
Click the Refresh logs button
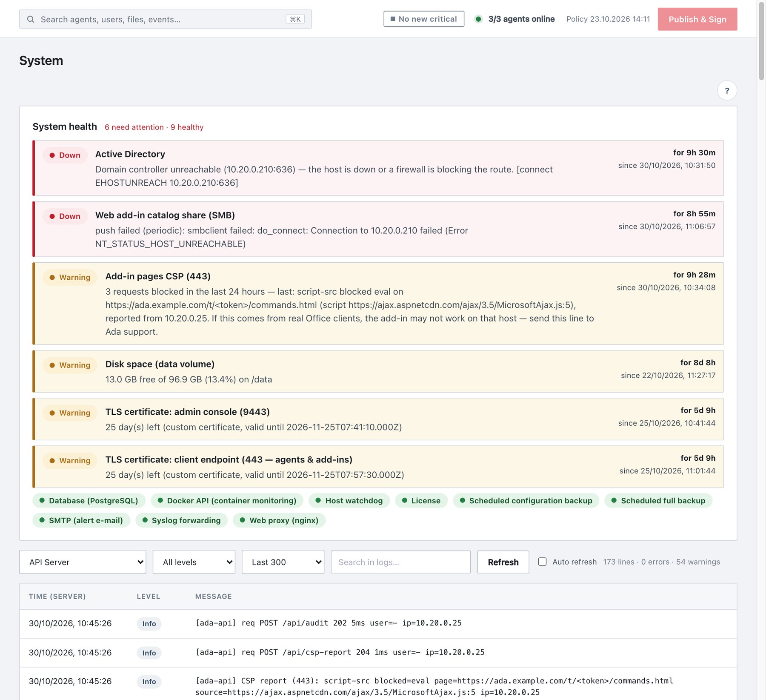(503, 562)
